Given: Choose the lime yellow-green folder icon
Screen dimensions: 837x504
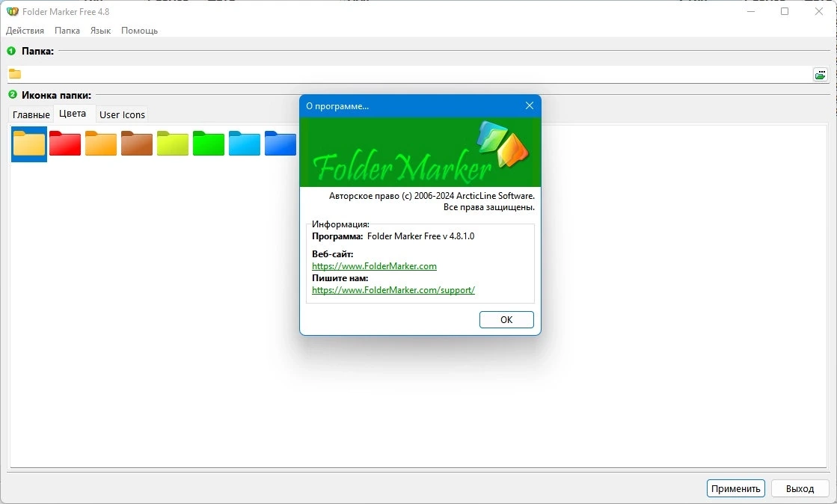Looking at the screenshot, I should (173, 143).
